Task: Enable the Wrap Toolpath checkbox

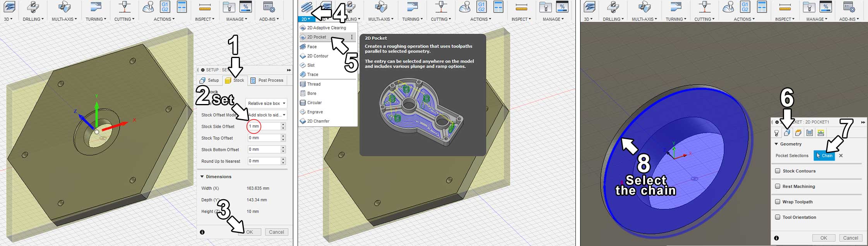Action: click(x=777, y=202)
